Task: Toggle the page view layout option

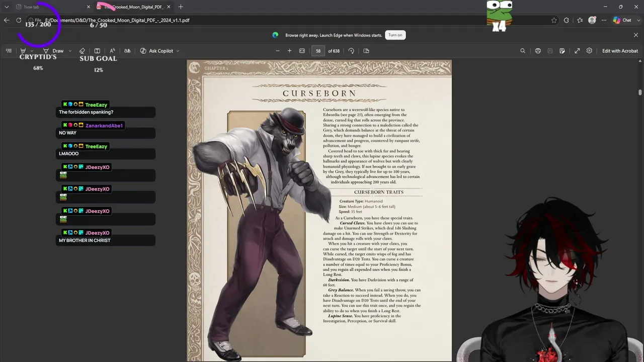Action: tap(366, 51)
